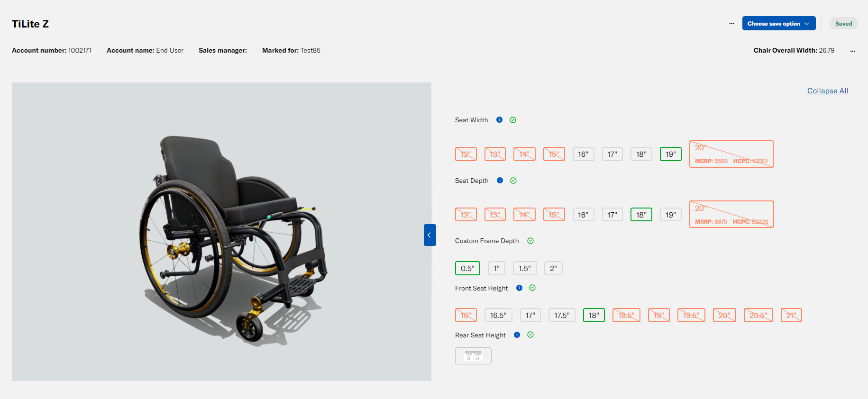This screenshot has width=868, height=399.
Task: Click the Front Seat Height checkmark icon
Action: 532,288
